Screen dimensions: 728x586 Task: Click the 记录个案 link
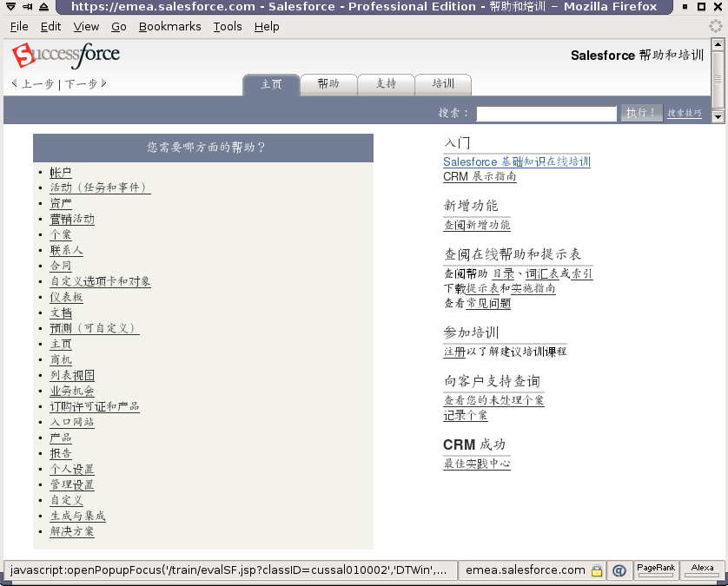coord(466,415)
